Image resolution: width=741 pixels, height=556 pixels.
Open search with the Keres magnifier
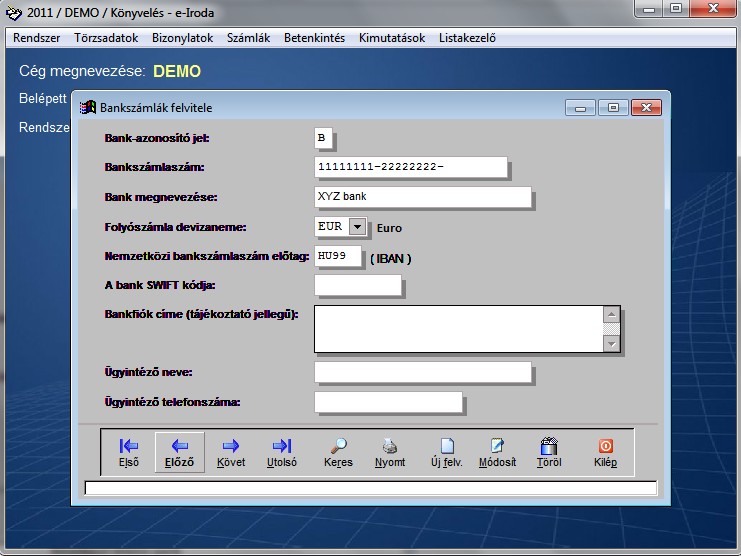point(339,452)
